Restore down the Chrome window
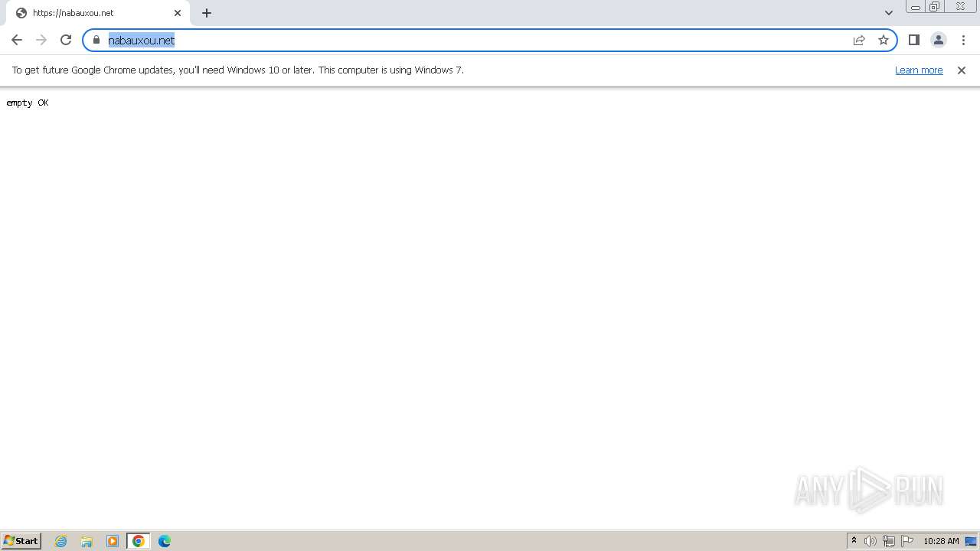The height and width of the screenshot is (551, 980). (935, 7)
